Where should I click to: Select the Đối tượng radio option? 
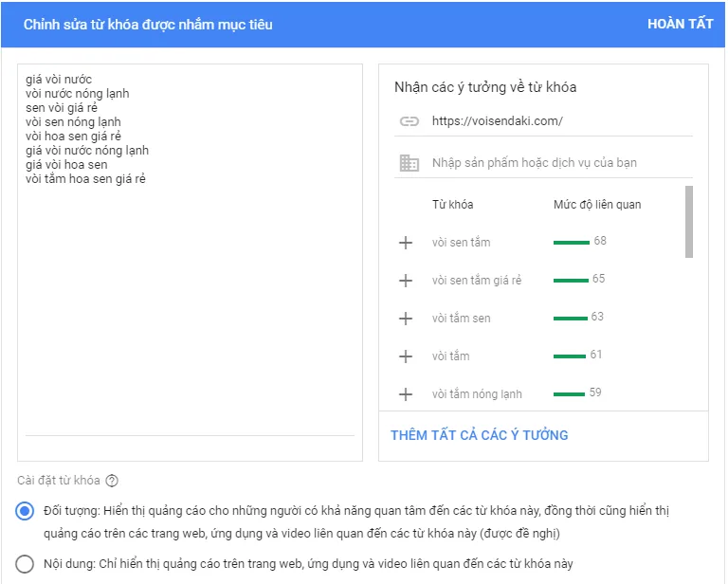pyautogui.click(x=25, y=511)
